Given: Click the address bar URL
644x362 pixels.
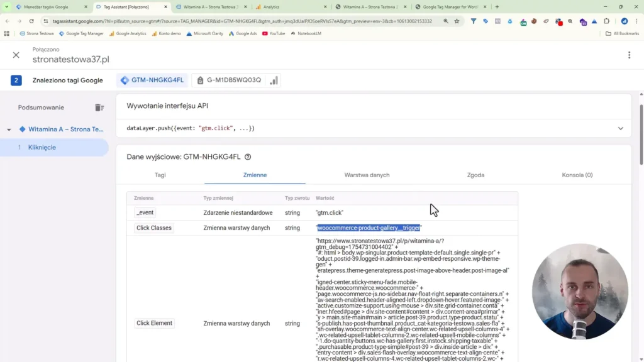Looking at the screenshot, I should click(x=242, y=21).
